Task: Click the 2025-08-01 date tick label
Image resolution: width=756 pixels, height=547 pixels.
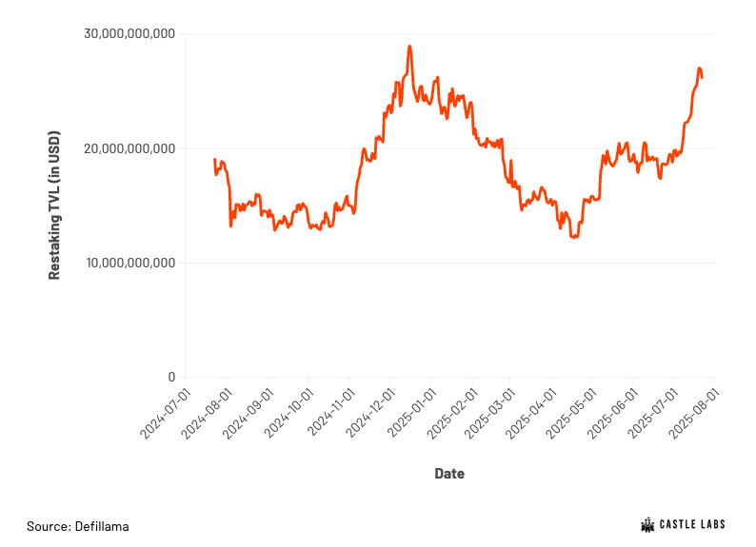Action: [693, 414]
